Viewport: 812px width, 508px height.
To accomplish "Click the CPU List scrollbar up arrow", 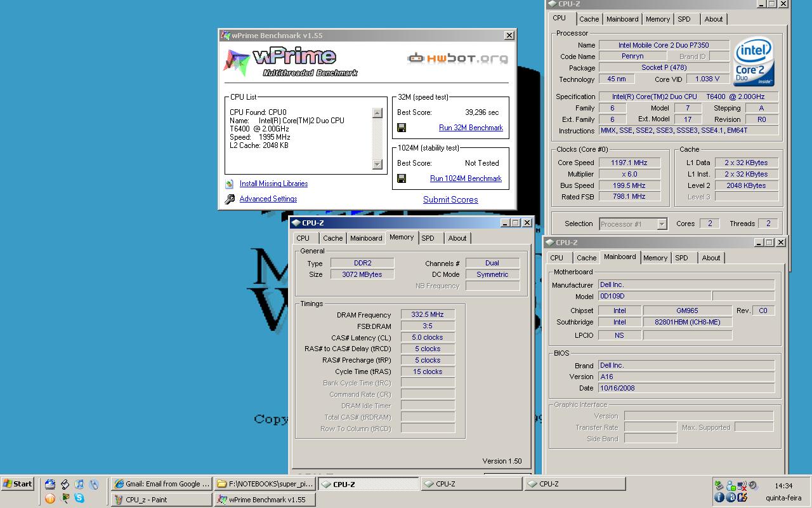I will [377, 113].
